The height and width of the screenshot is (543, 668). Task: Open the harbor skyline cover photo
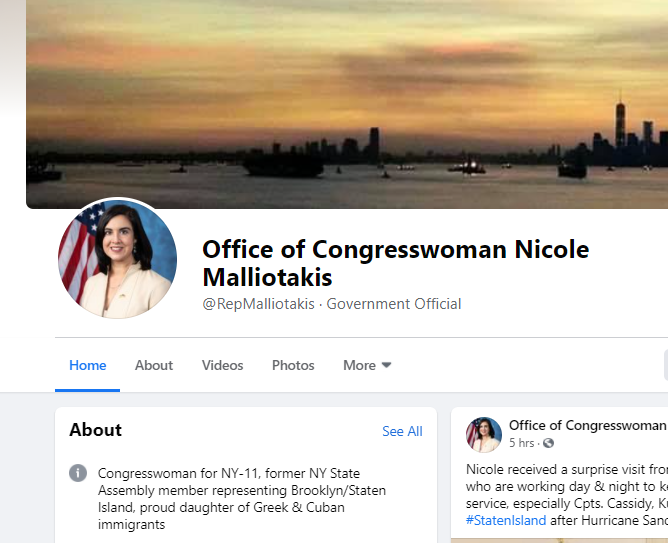[347, 104]
